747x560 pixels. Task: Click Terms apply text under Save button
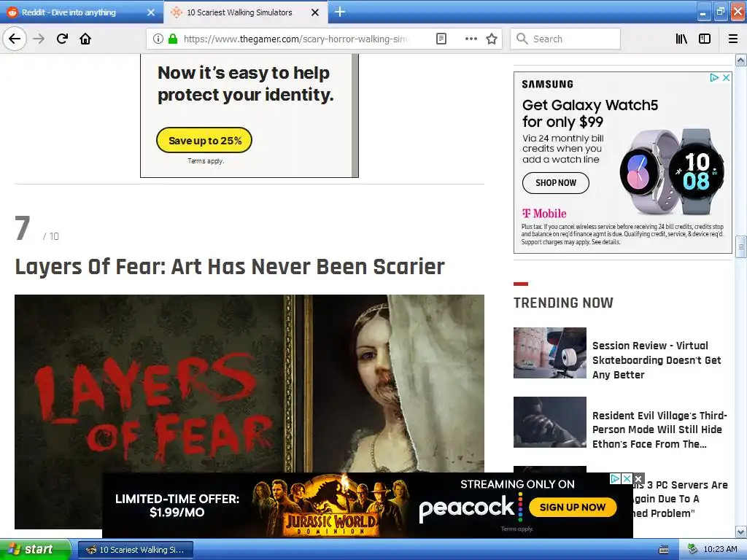pyautogui.click(x=206, y=161)
